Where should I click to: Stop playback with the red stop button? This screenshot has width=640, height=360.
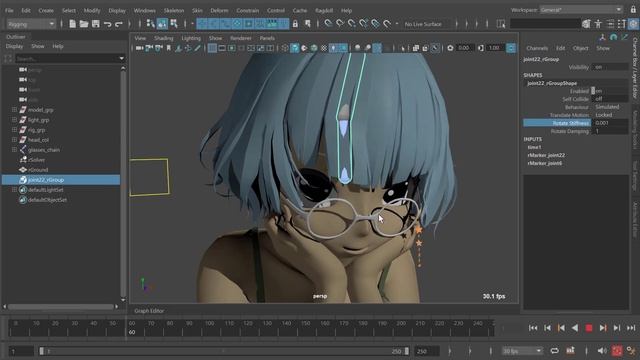tap(589, 328)
